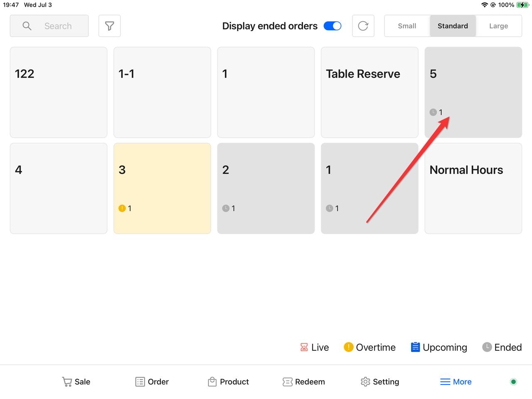Viewport: 532px width, 399px height.
Task: Select the Standard card size
Action: click(x=453, y=26)
